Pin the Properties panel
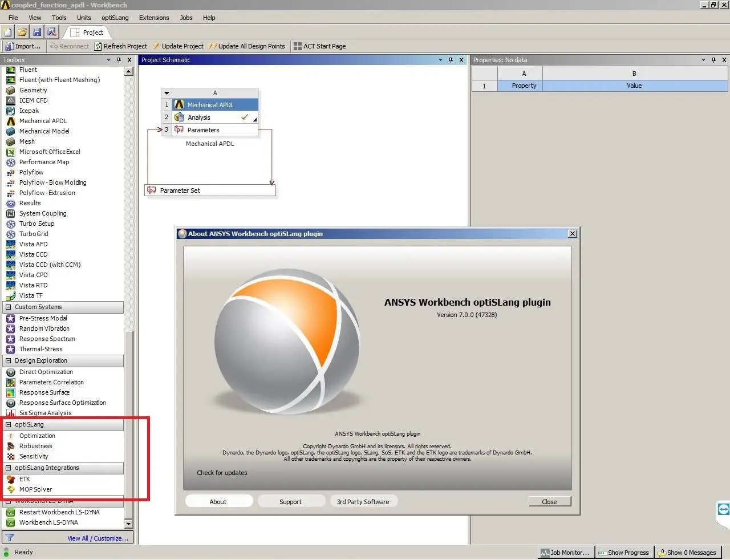This screenshot has height=560, width=730. (x=713, y=60)
